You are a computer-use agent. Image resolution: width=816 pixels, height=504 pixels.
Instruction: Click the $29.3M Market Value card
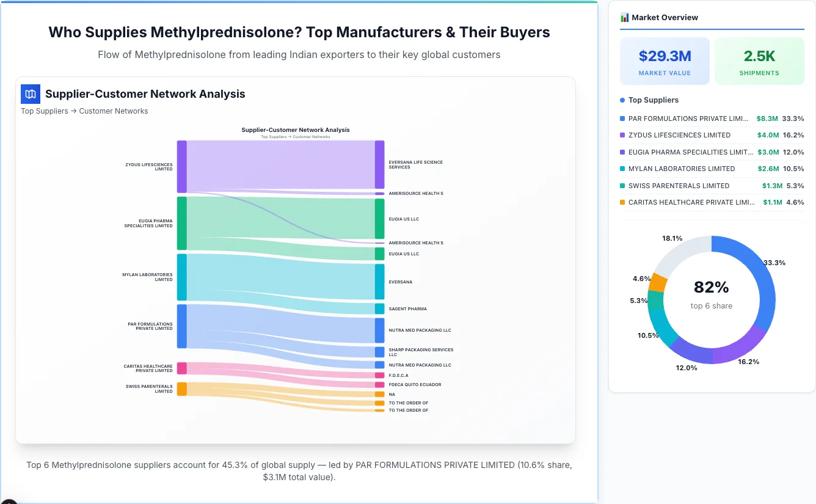[665, 60]
